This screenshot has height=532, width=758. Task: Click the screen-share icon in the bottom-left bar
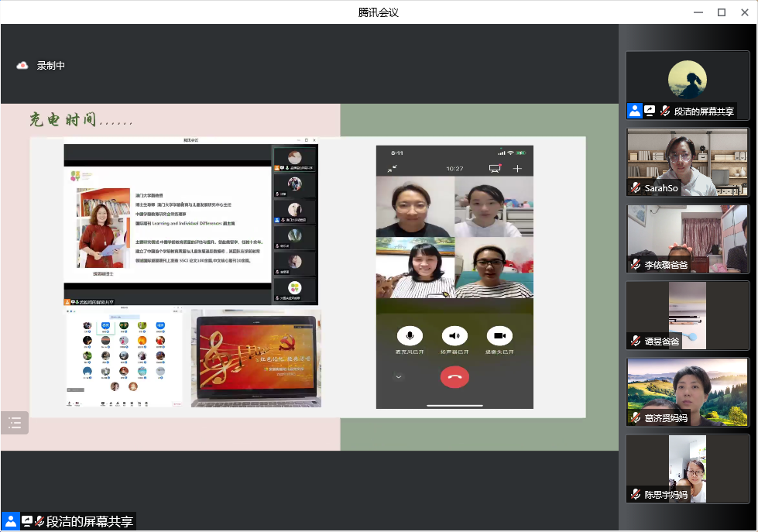click(x=27, y=521)
